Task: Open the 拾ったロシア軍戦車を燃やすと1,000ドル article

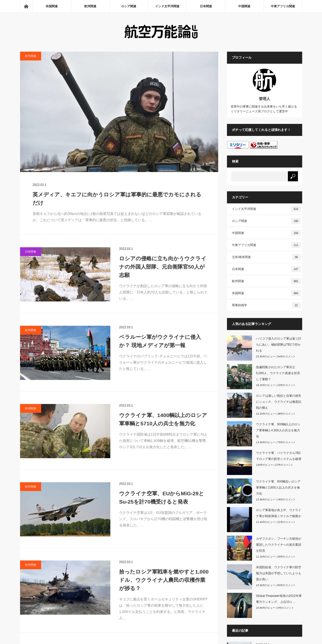Action: (164, 580)
